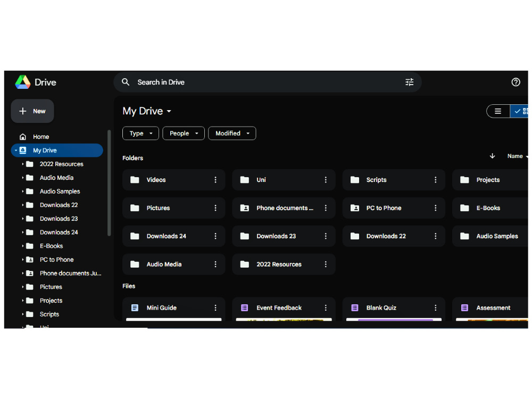Expand E-Books in sidebar tree

[x=23, y=246]
